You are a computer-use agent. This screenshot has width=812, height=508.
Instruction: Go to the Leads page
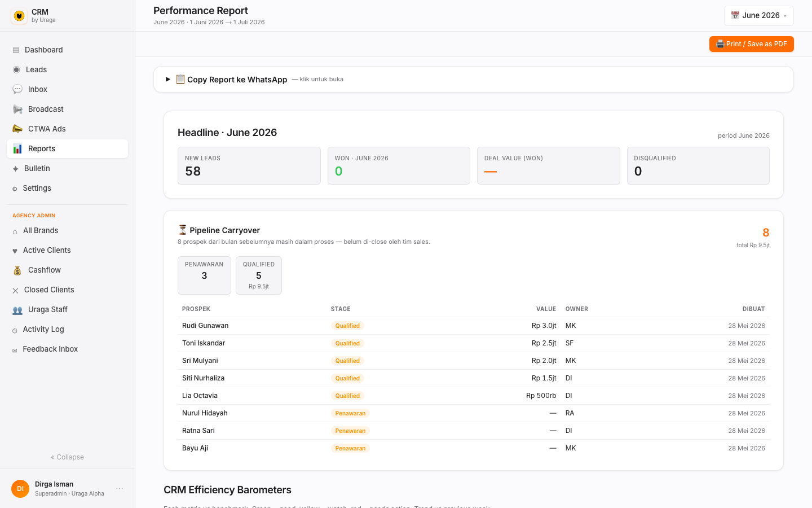pos(67,69)
